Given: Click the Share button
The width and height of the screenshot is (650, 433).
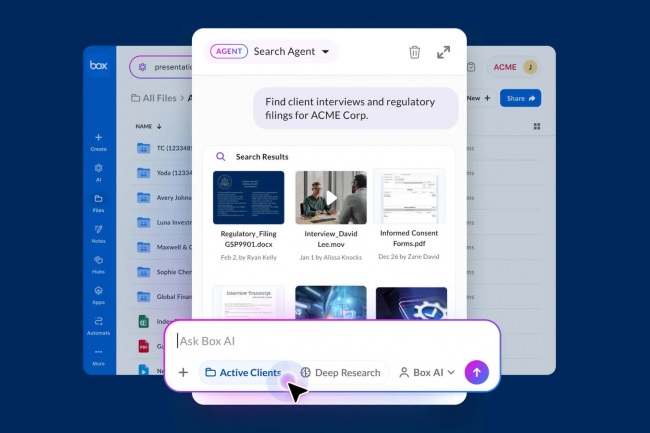Looking at the screenshot, I should [520, 98].
